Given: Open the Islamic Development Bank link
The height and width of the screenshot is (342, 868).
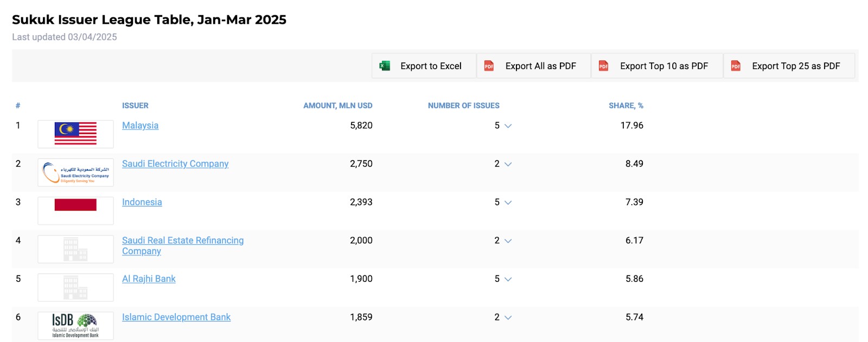Looking at the screenshot, I should click(x=176, y=317).
